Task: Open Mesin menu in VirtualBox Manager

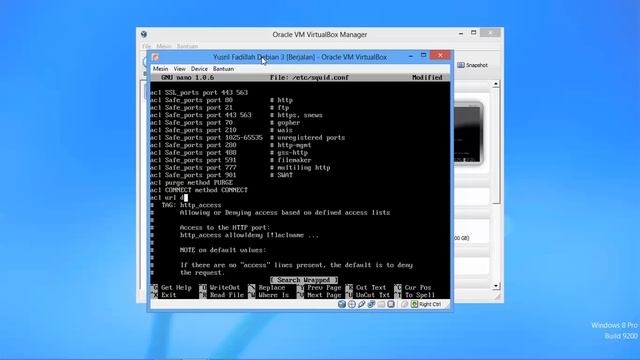Action: coord(164,46)
